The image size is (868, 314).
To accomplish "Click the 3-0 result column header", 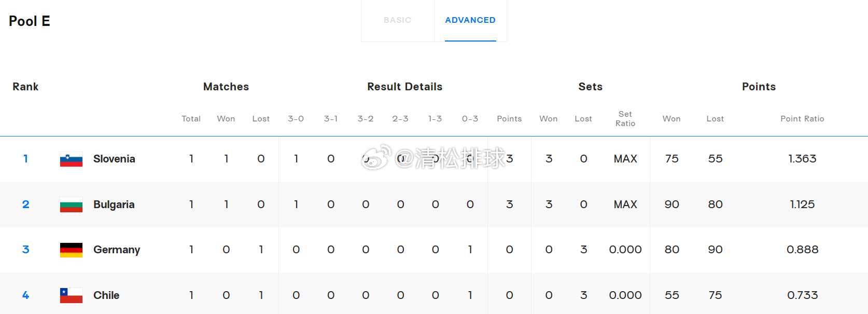I will coord(296,119).
